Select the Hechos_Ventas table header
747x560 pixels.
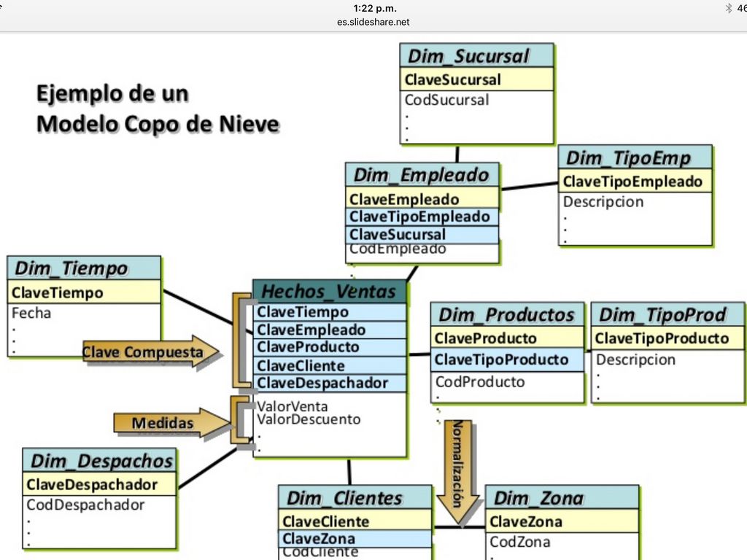[x=328, y=292]
